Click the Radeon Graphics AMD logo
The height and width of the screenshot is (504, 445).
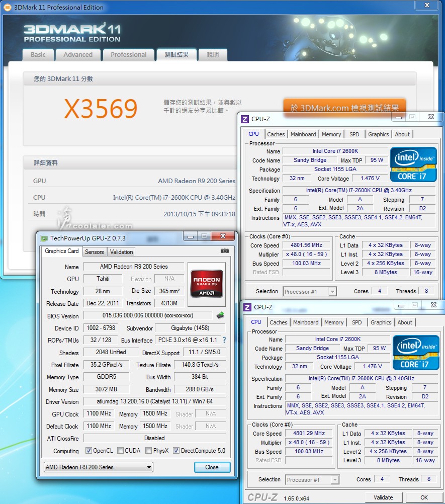click(x=207, y=284)
